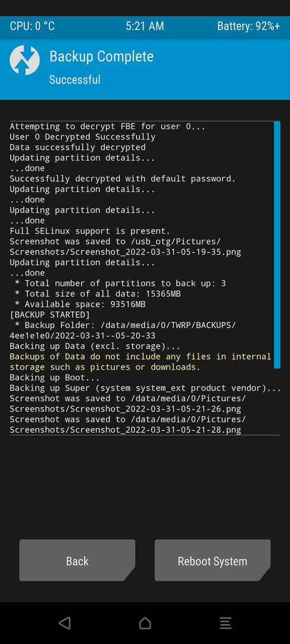Tap the Backup Complete title
This screenshot has width=290, height=644.
pos(101,56)
